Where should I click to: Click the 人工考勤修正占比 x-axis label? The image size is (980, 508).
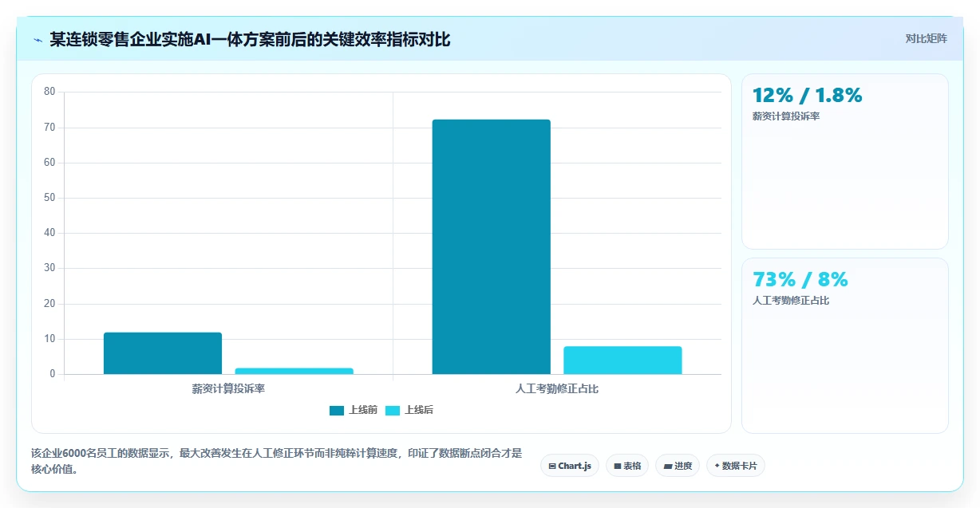point(557,389)
